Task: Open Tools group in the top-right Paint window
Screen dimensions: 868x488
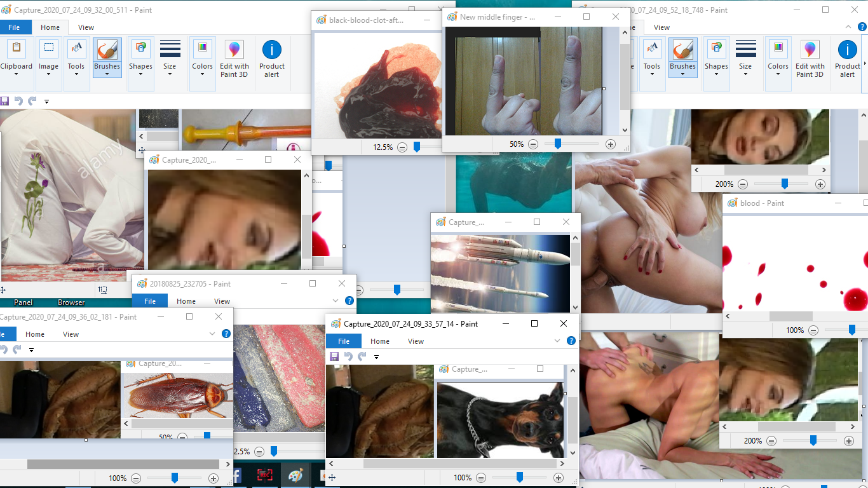Action: 651,57
